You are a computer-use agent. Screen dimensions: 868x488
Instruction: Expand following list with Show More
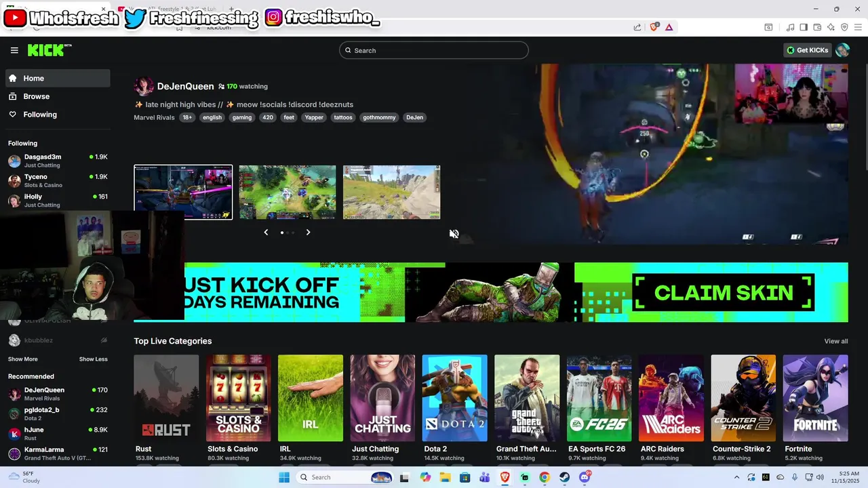23,359
